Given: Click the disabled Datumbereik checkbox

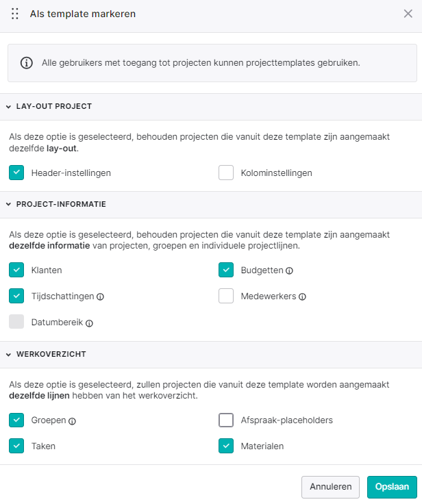Looking at the screenshot, I should click(16, 321).
